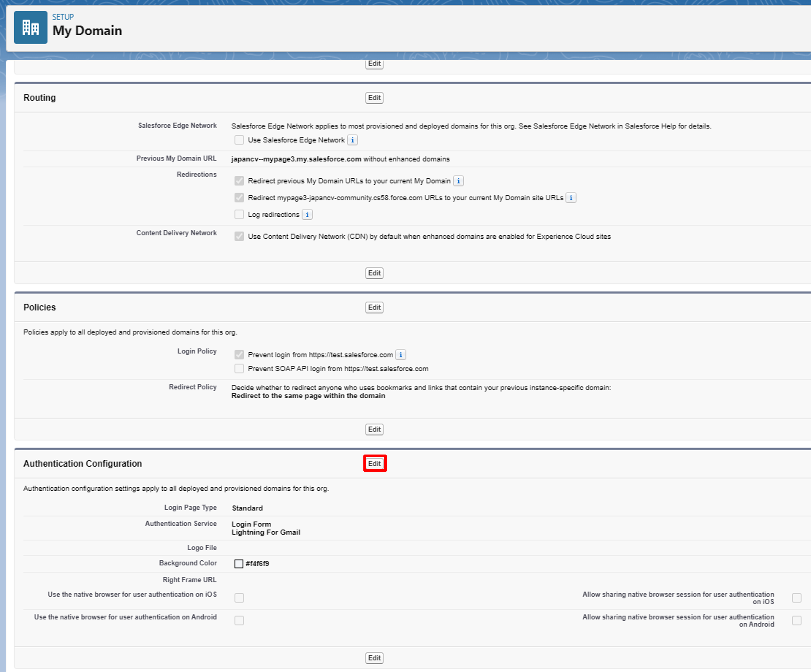Click the Login Policy label
Screen dimensions: 811x672
click(197, 351)
